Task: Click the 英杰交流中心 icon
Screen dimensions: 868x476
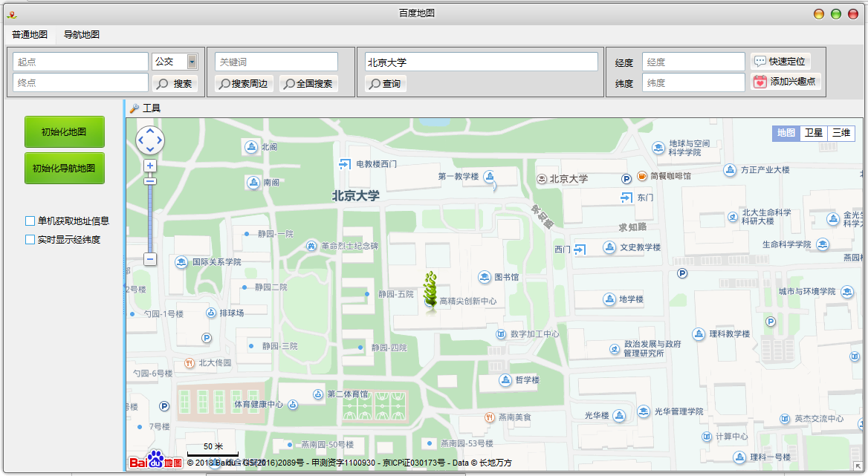Action: pyautogui.click(x=785, y=419)
